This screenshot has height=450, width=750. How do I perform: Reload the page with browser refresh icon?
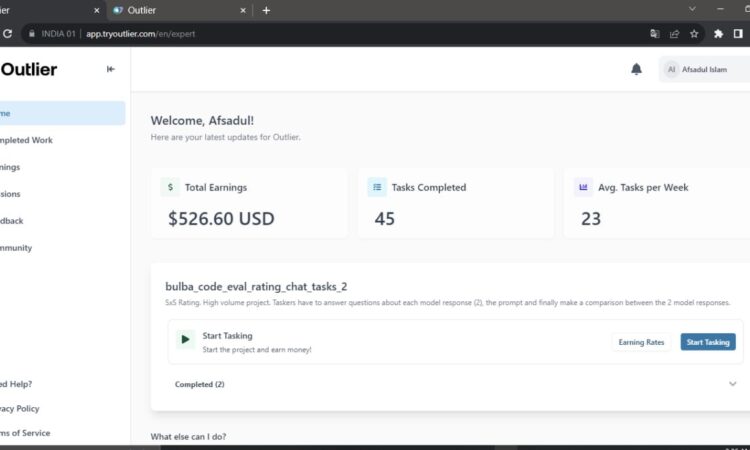[x=7, y=34]
